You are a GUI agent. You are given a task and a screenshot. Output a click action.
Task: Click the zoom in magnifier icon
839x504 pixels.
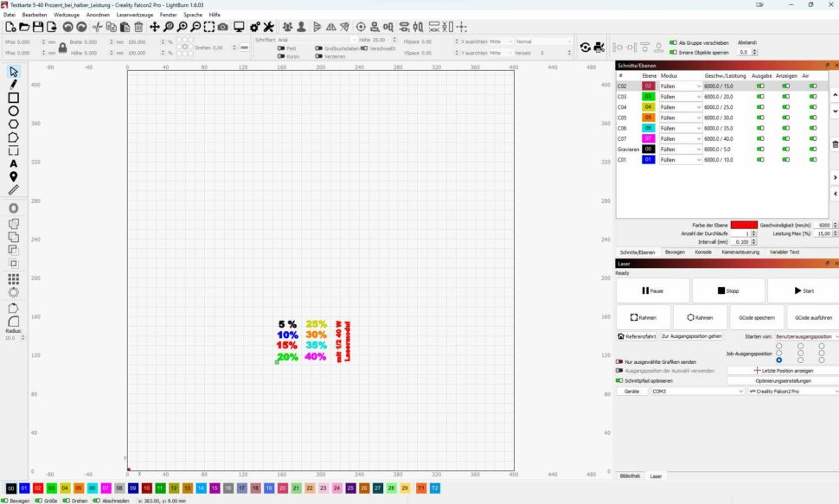(183, 27)
